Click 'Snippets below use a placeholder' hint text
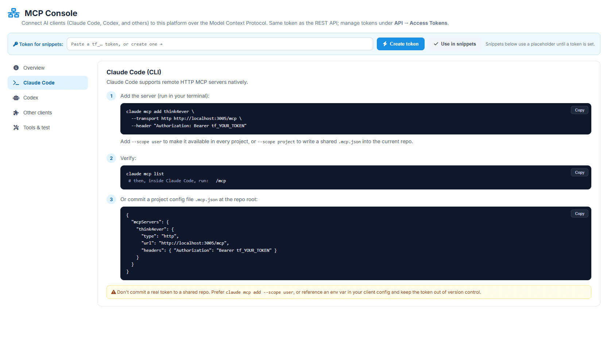Viewport: 607px width, 364px height. pyautogui.click(x=540, y=44)
